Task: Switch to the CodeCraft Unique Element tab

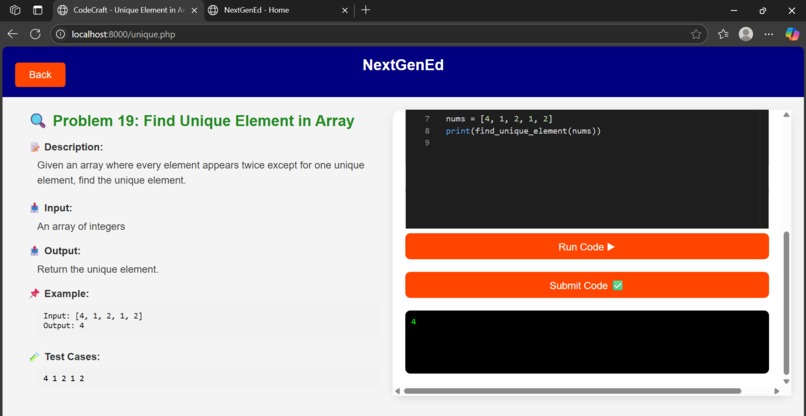Action: point(129,10)
